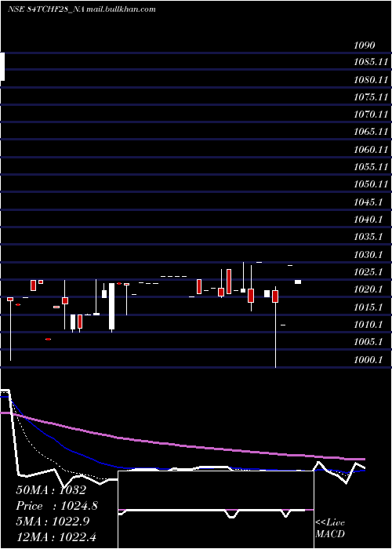Click the 1035.1 price axis label
The image size is (392, 549).
pos(368,237)
